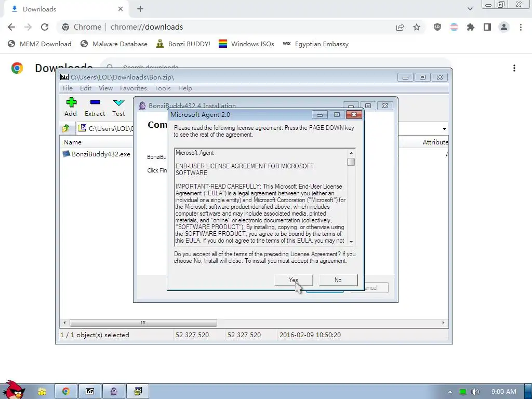Click the green tray status icon
The width and height of the screenshot is (532, 399).
[x=463, y=392]
